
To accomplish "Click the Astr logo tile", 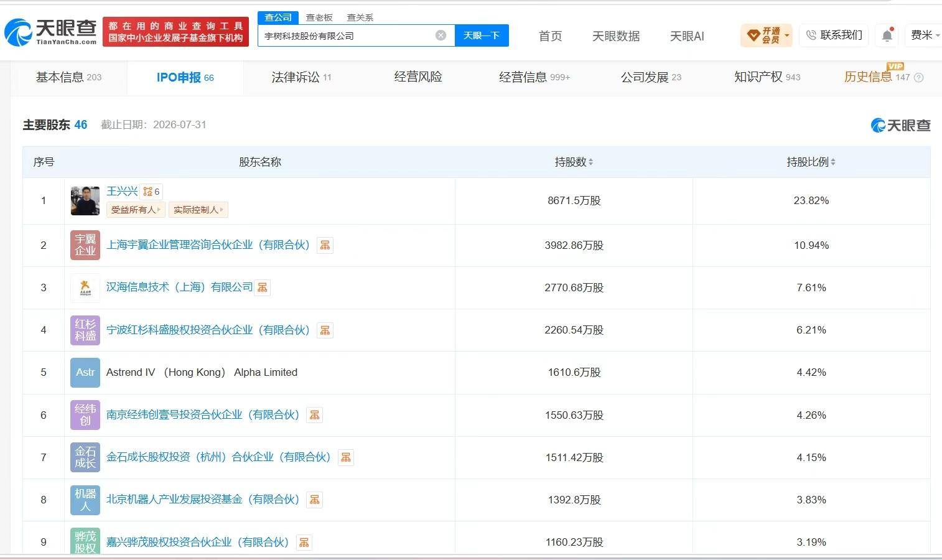I will click(x=85, y=372).
